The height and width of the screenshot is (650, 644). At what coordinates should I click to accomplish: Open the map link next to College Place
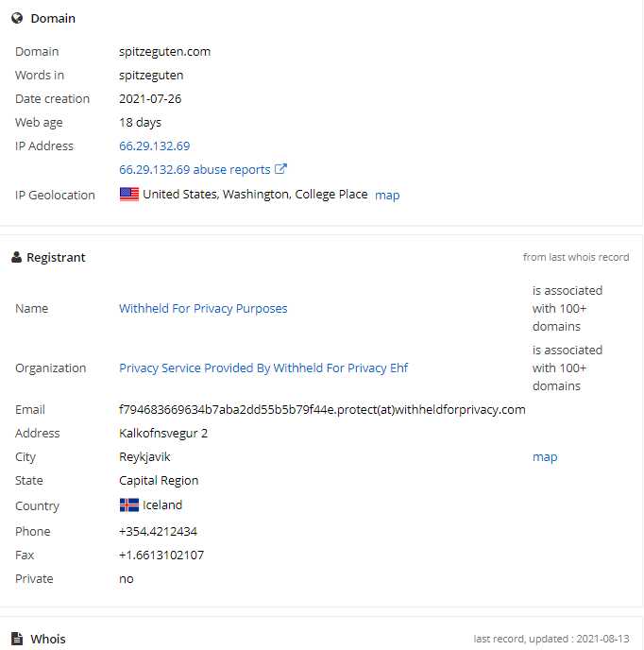tap(387, 195)
